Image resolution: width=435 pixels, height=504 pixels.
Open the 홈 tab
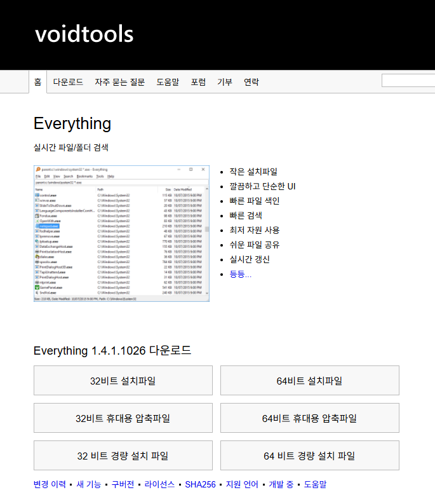click(38, 82)
